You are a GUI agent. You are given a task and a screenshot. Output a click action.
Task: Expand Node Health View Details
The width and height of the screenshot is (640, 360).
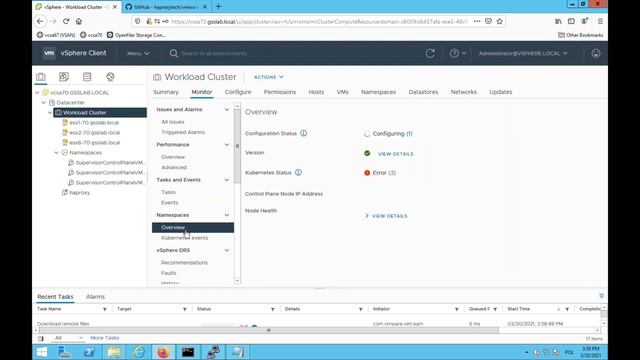[x=386, y=216]
